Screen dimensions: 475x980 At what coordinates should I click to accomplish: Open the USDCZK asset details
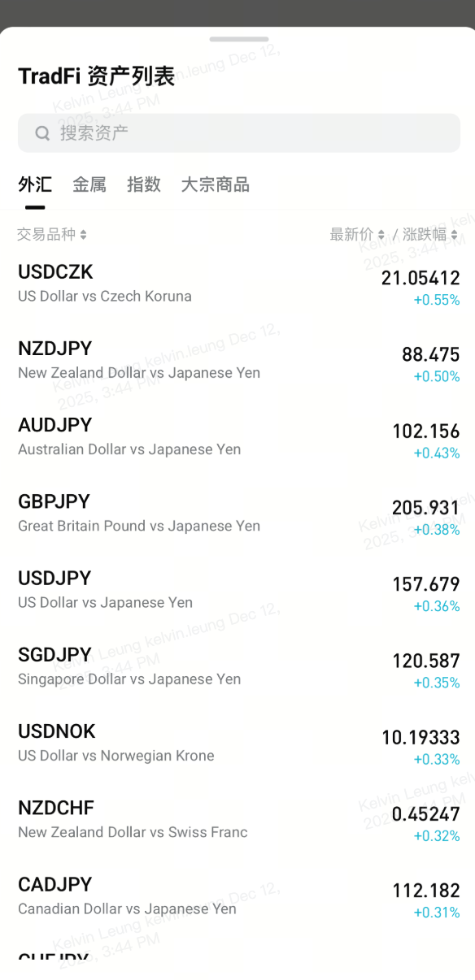pos(237,284)
